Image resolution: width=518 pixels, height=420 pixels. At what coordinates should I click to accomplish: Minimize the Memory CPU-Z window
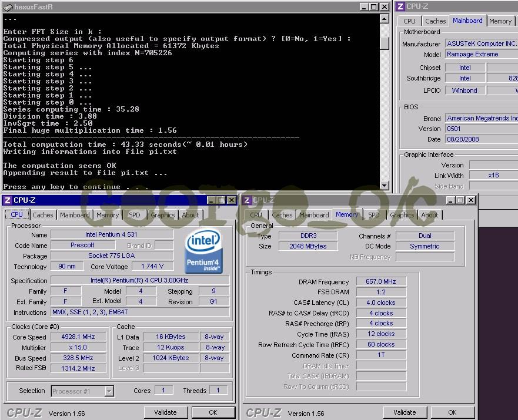coord(450,200)
